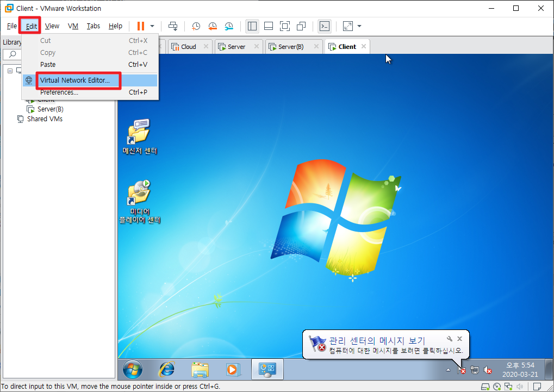The image size is (554, 392).
Task: Click the hard disk status bar icon
Action: tap(485, 387)
